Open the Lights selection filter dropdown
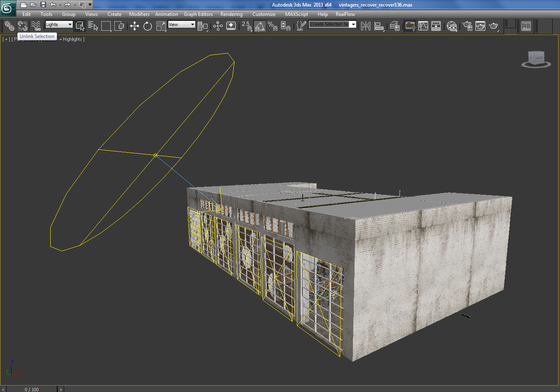560x392 pixels. pyautogui.click(x=59, y=24)
